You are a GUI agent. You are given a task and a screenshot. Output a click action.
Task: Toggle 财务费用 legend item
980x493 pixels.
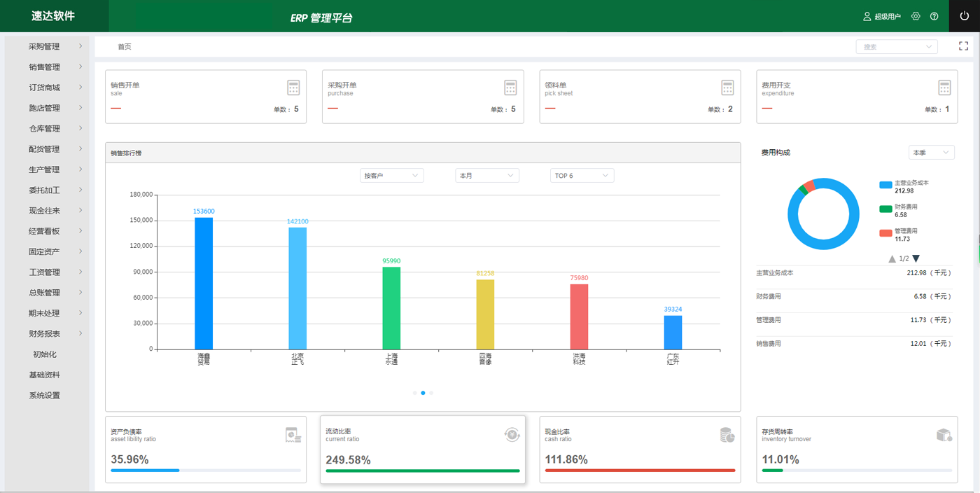[x=899, y=211]
